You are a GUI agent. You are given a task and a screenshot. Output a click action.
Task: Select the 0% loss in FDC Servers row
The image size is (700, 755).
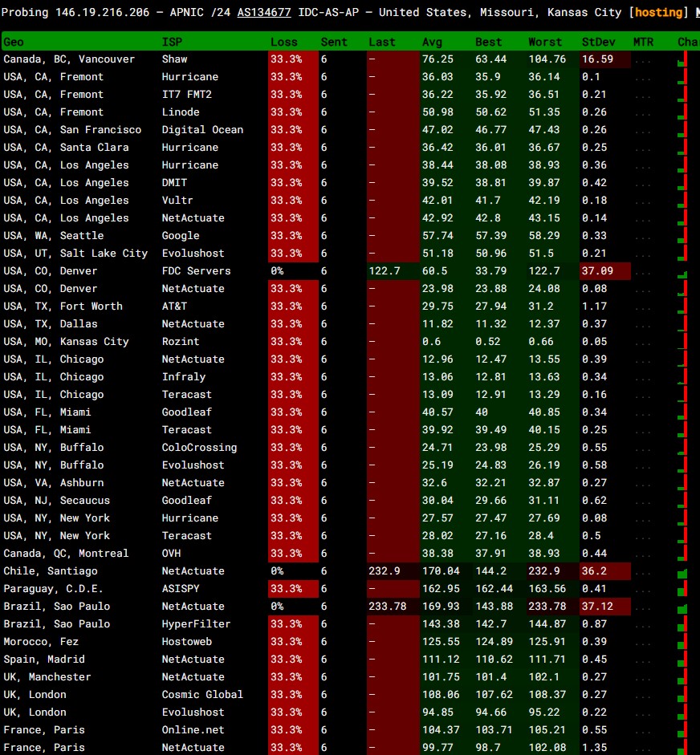pos(277,271)
